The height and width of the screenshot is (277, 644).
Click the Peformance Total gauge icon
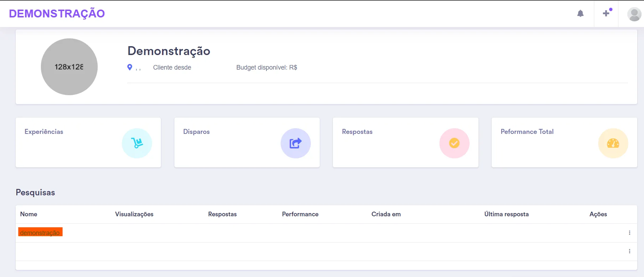[613, 143]
